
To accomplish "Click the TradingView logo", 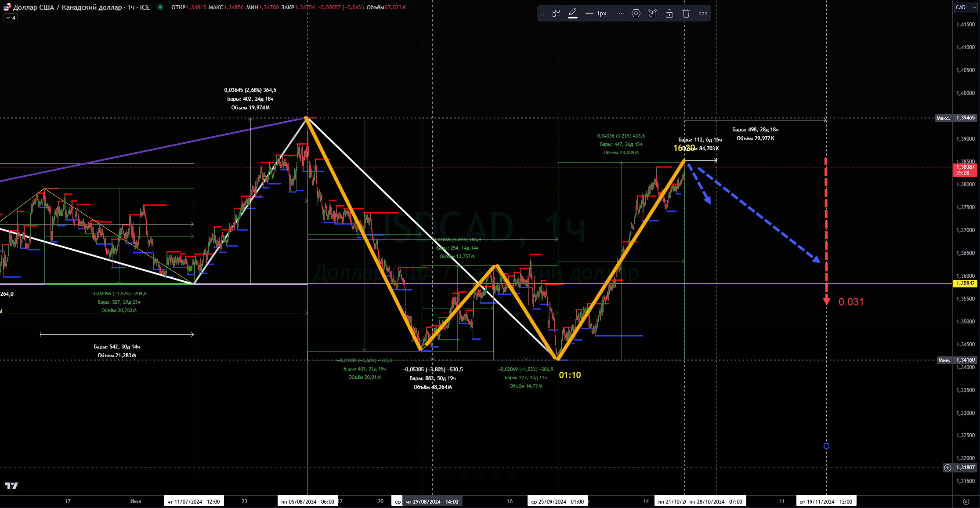I will (x=11, y=486).
